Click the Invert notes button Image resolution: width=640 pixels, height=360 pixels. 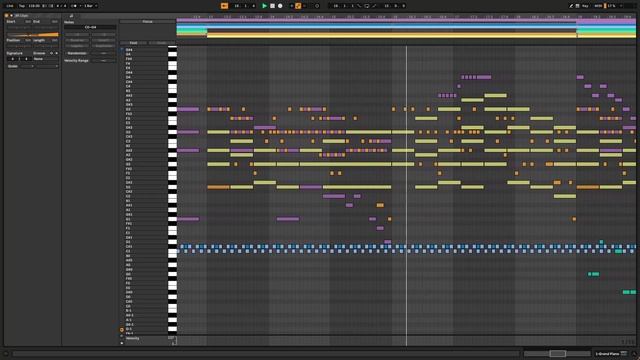tap(103, 40)
